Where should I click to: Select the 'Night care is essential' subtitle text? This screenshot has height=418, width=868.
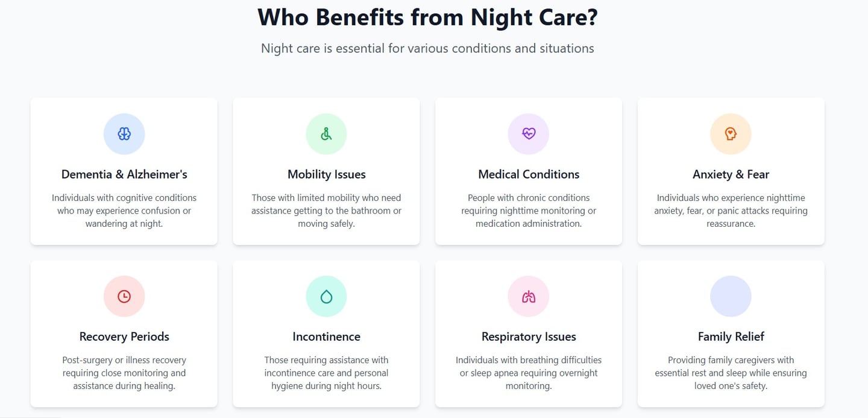tap(427, 48)
